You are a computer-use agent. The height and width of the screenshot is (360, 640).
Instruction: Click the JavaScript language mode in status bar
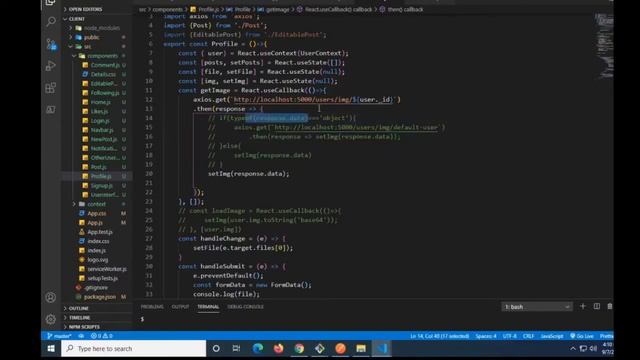point(552,336)
